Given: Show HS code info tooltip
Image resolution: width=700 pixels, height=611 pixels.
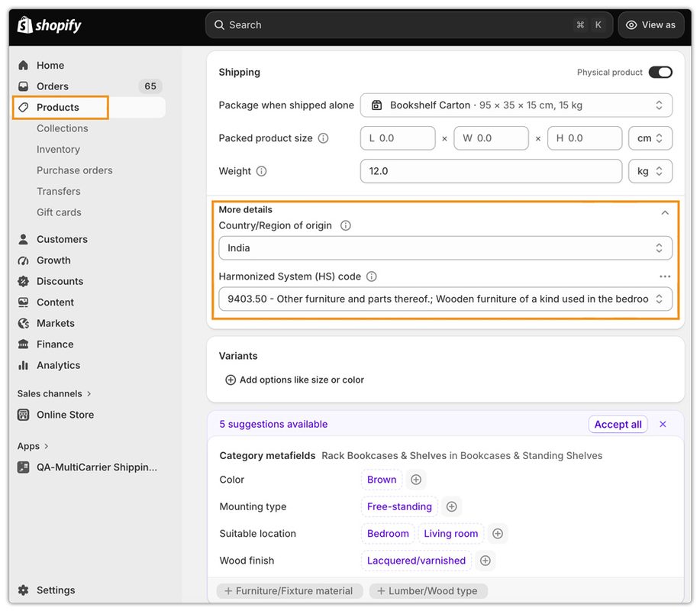Looking at the screenshot, I should point(372,276).
